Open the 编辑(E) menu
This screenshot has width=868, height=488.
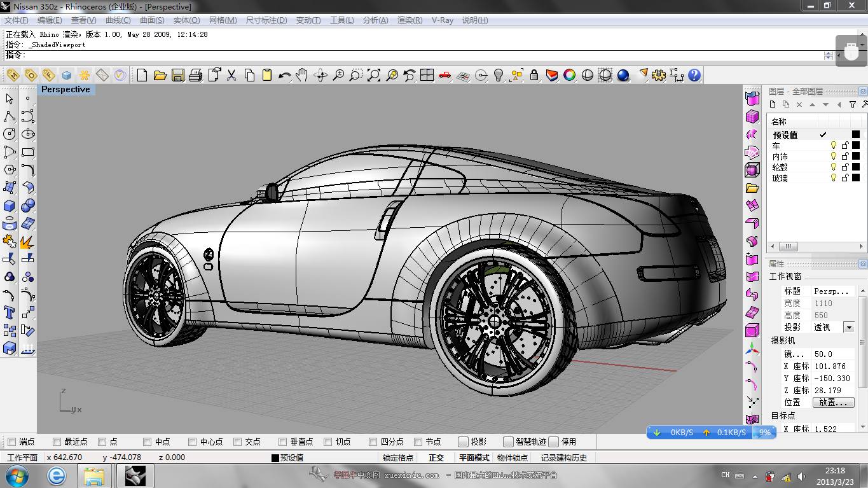click(49, 20)
